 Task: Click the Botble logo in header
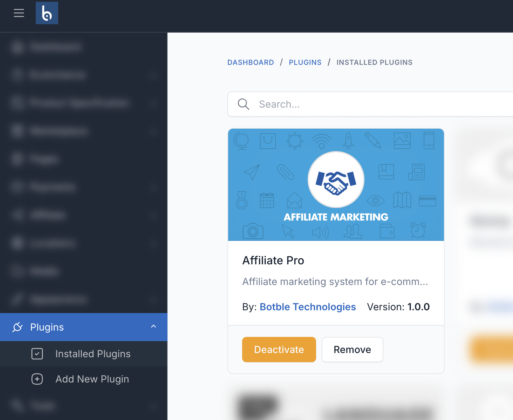point(47,13)
